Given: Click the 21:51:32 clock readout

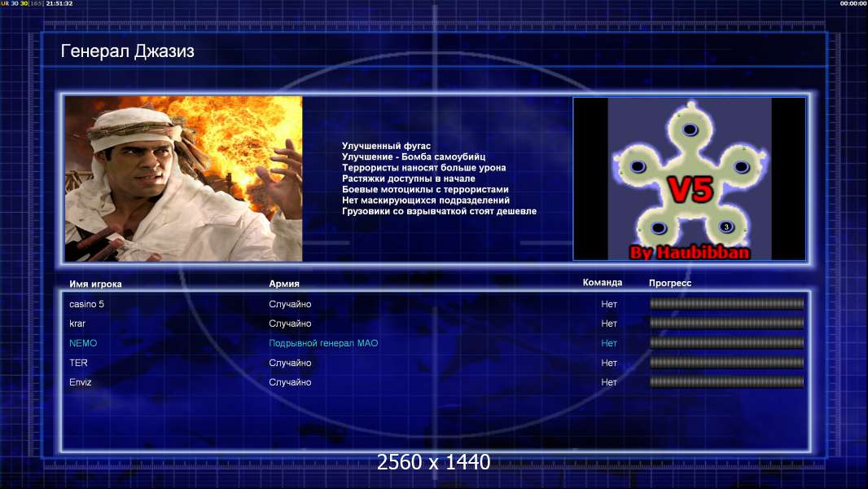Looking at the screenshot, I should click(59, 3).
